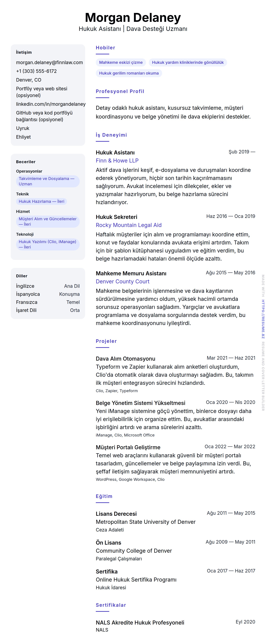The image size is (266, 644).
Task: Click the 'Müşteri Alım ve Güncellemeler' skill pill
Action: coord(47,221)
